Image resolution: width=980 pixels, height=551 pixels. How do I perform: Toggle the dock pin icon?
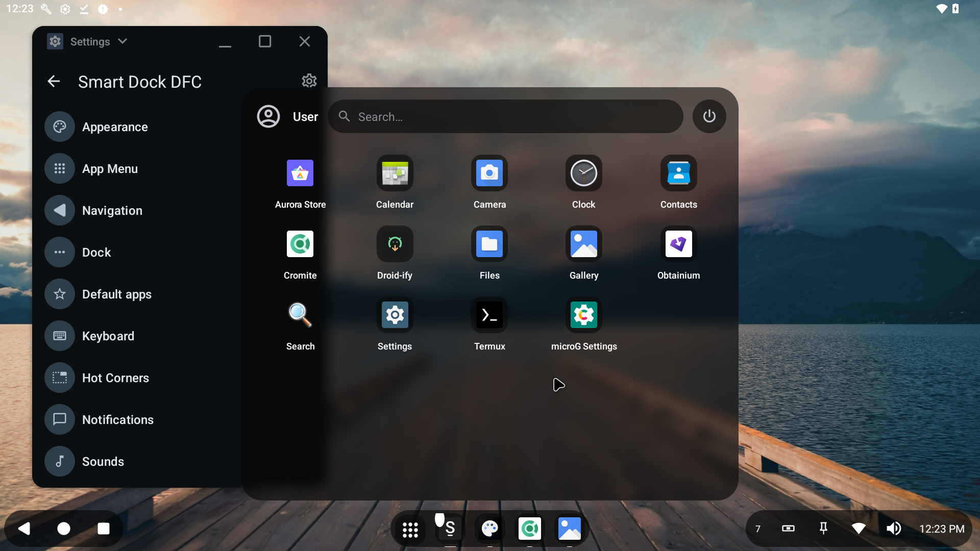click(x=823, y=529)
